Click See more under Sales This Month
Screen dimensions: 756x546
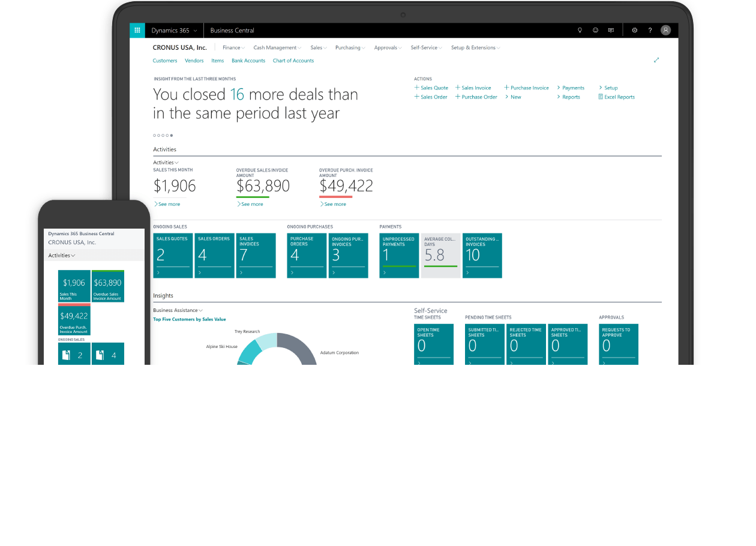pyautogui.click(x=167, y=205)
